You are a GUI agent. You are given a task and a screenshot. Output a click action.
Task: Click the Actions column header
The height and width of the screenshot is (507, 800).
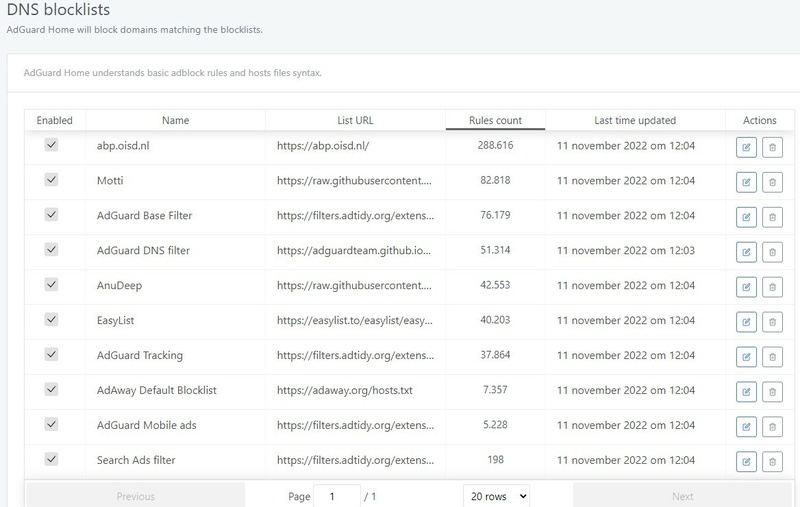[x=760, y=120]
